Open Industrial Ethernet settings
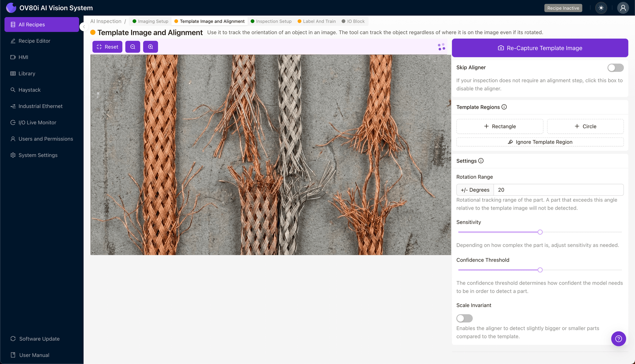 (42, 106)
